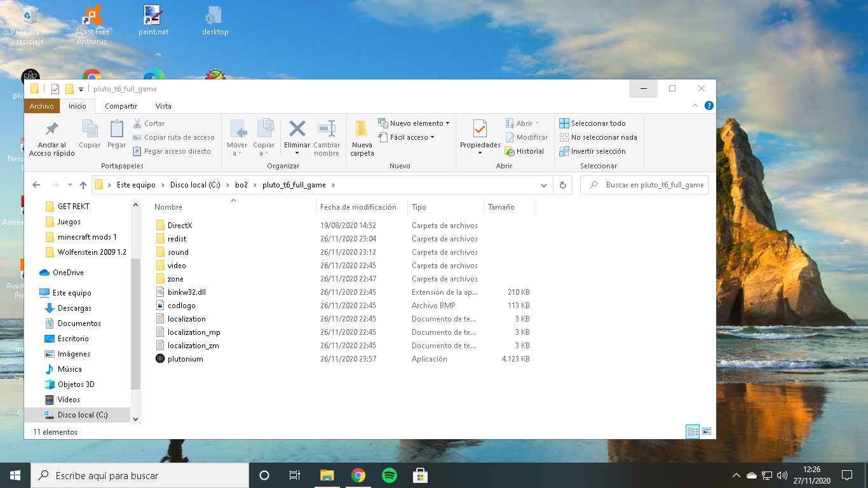Select Música in navigation pane
The width and height of the screenshot is (868, 488).
pos(69,369)
